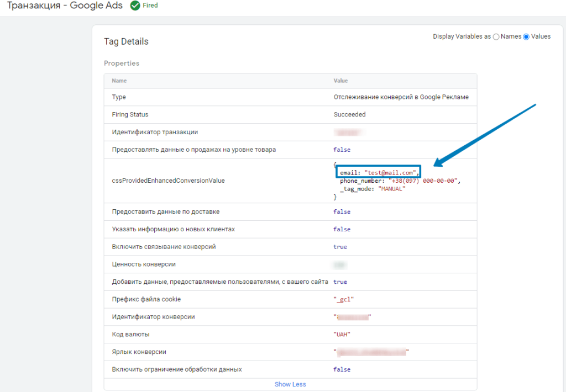Click the Name column header
The image size is (566, 392).
(x=119, y=81)
